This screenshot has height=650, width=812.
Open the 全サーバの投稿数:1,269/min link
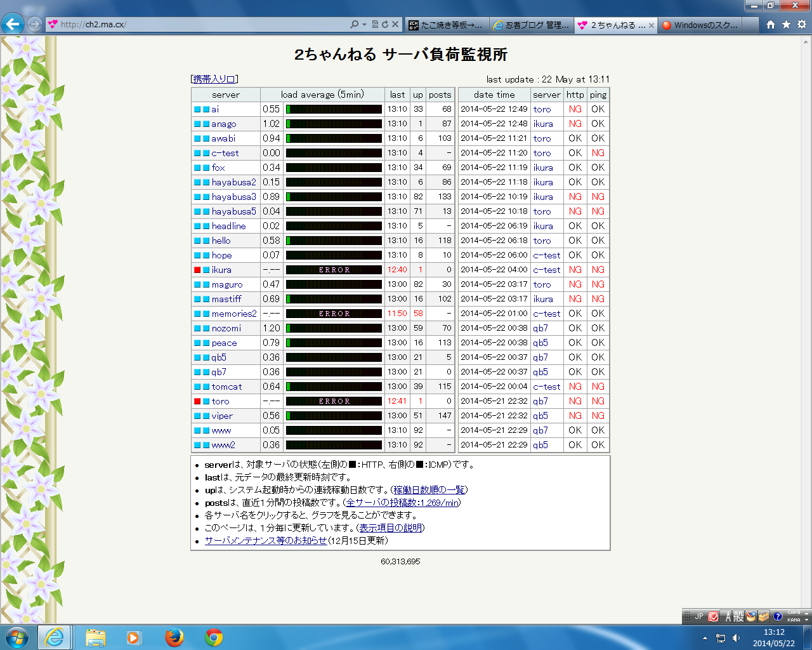pos(402,503)
